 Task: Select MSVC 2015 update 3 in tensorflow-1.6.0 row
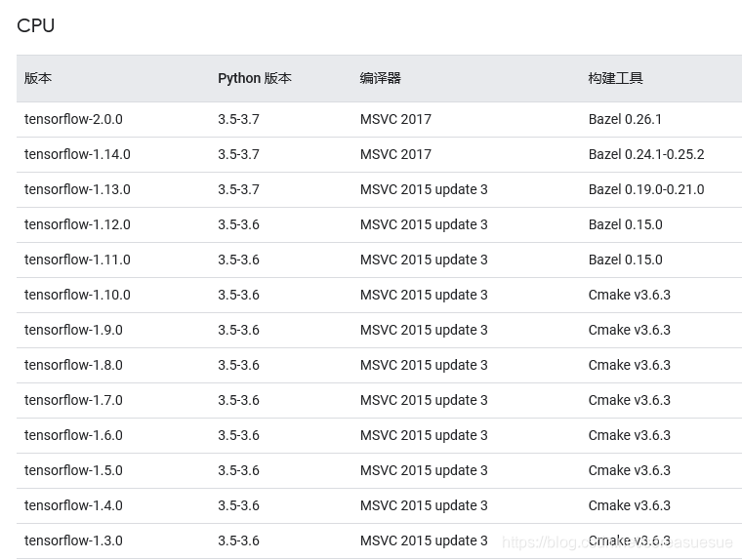tap(424, 435)
